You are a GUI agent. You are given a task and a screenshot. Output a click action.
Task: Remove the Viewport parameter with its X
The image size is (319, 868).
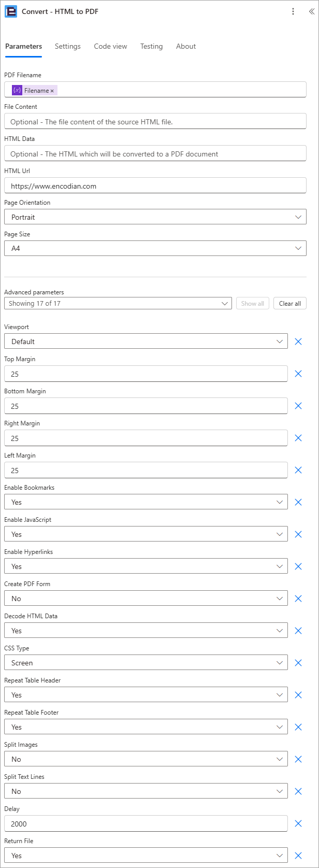coord(298,341)
